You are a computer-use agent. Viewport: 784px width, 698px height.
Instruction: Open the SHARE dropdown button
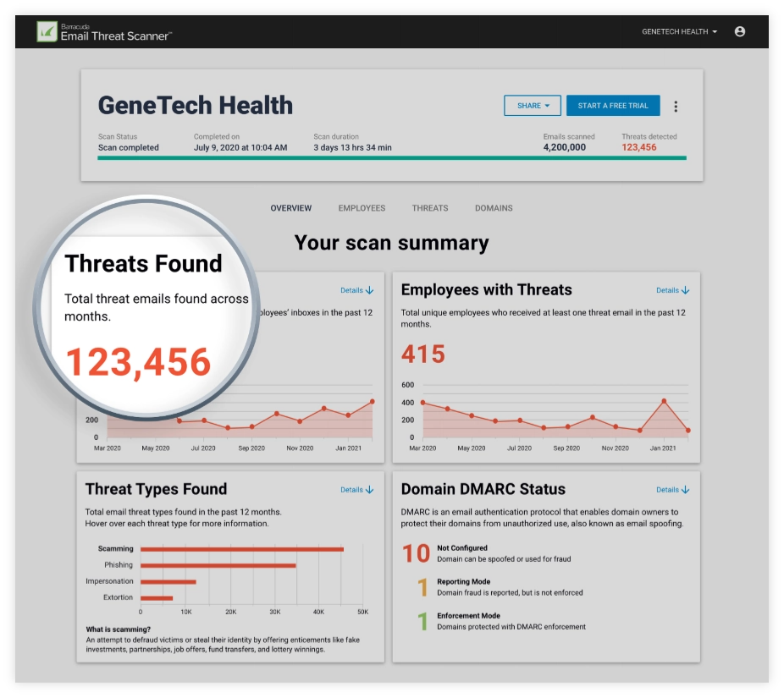532,106
